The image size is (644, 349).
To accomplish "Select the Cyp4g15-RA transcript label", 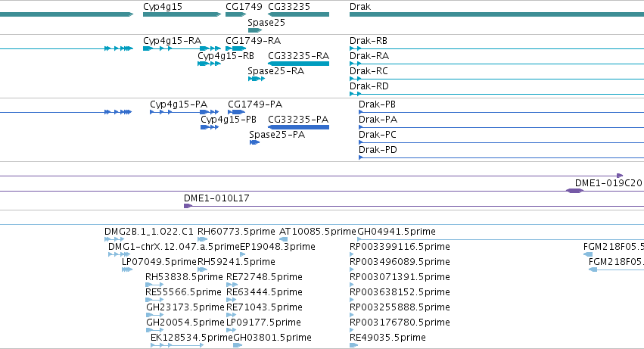I will (172, 41).
